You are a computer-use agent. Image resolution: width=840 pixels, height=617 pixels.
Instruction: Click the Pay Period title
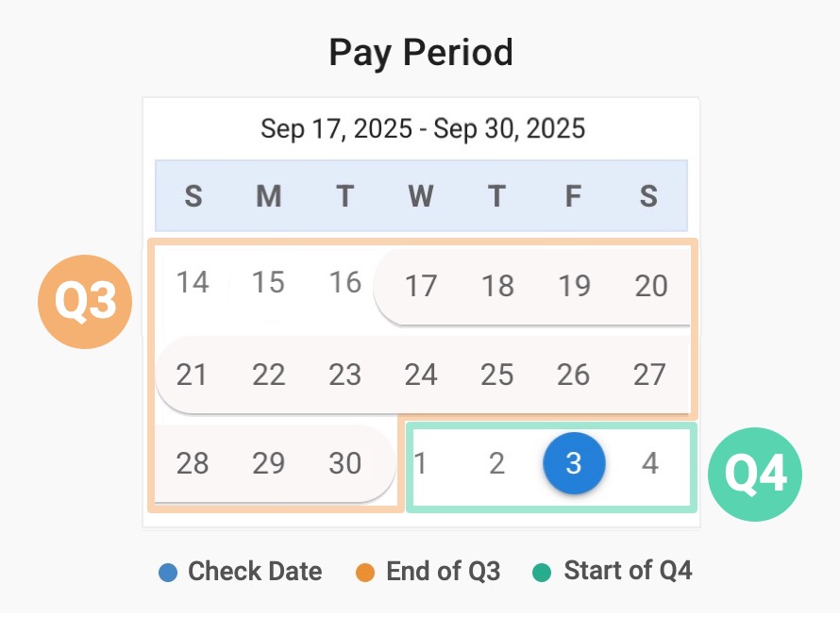click(421, 53)
